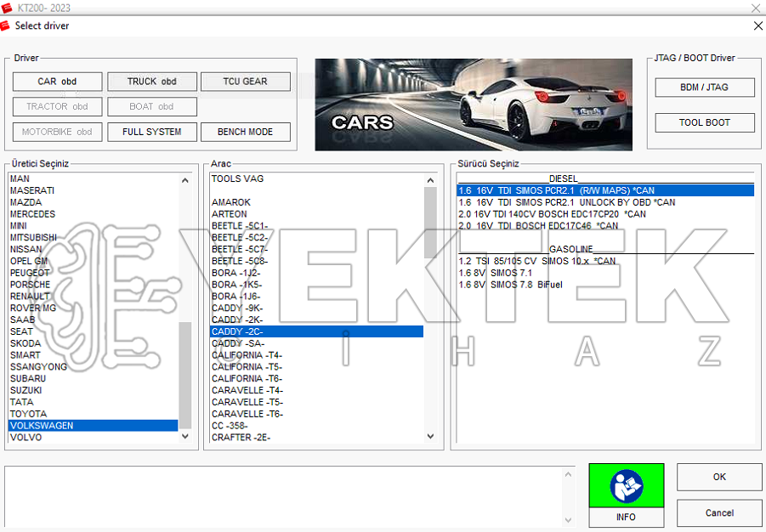Click inside the bottom info text box

(283, 497)
